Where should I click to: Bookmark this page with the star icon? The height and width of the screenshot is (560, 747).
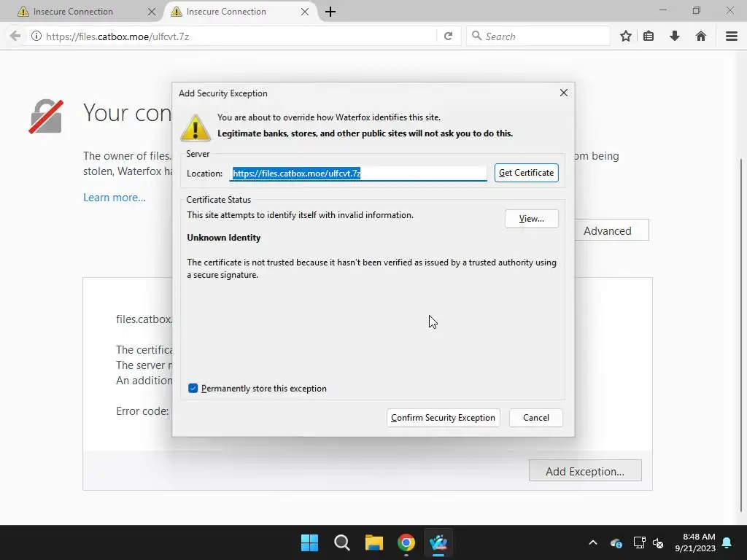(626, 36)
